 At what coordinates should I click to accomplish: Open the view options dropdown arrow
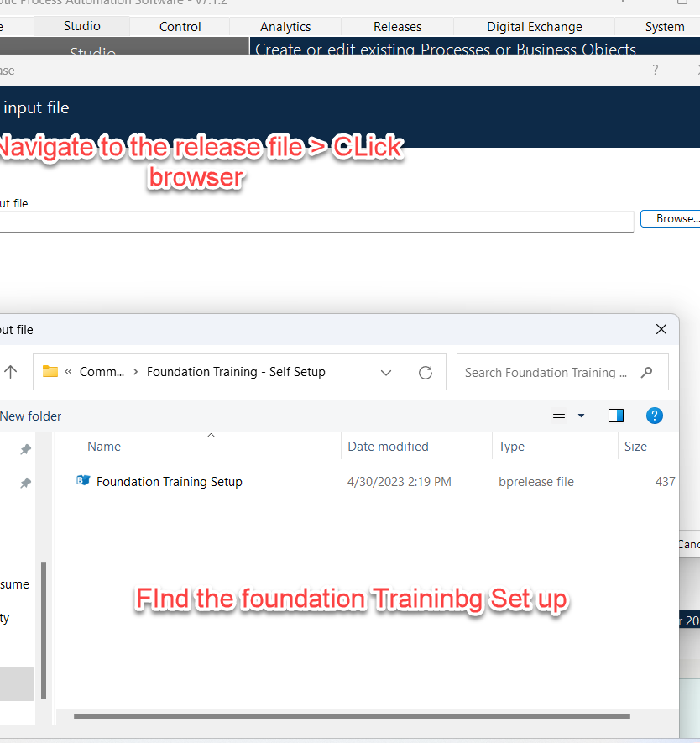(581, 416)
